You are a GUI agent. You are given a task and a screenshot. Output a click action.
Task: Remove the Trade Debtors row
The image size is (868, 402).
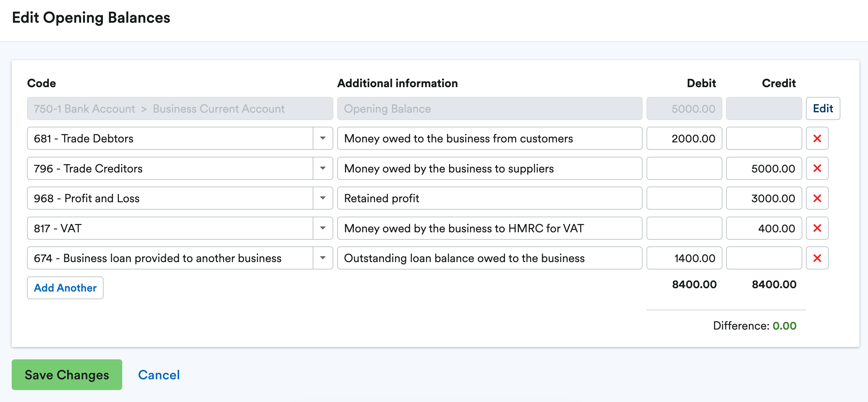click(x=817, y=138)
